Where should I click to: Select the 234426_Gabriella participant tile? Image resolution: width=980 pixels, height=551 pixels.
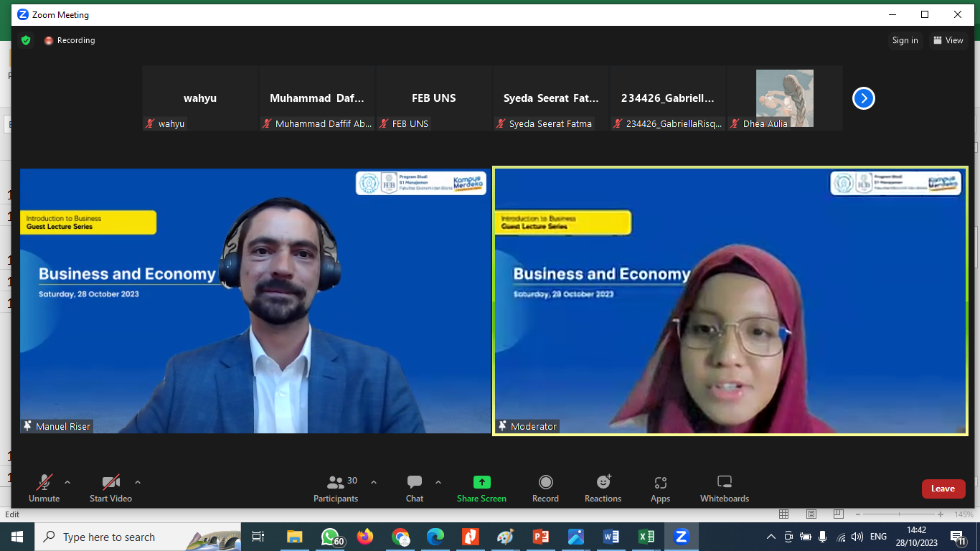668,98
